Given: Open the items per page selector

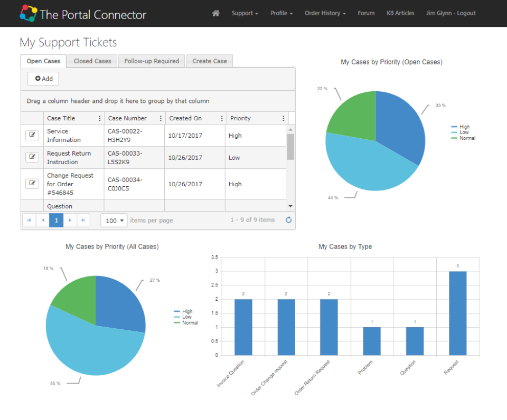Looking at the screenshot, I should pos(114,220).
